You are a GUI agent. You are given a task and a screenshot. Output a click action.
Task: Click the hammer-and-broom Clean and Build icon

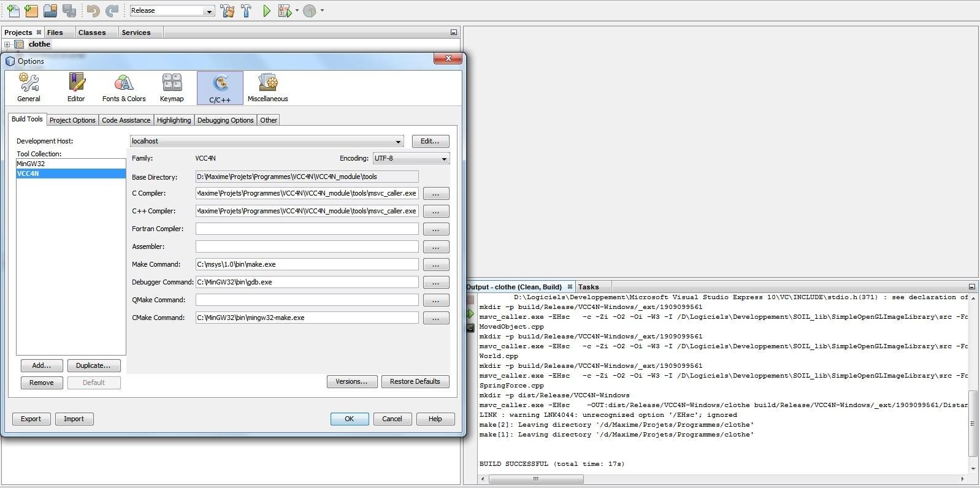228,10
